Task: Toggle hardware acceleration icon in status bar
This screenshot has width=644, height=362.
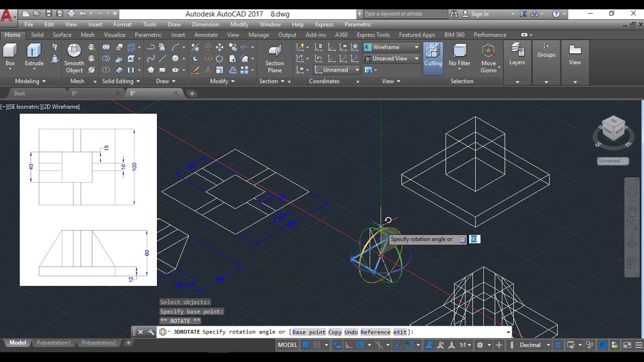Action: pos(603,345)
